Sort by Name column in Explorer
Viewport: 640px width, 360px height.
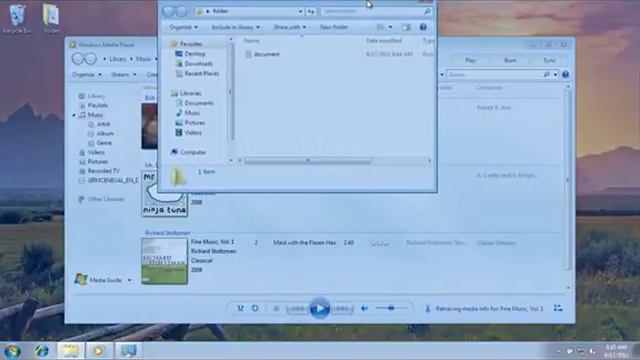tap(251, 40)
